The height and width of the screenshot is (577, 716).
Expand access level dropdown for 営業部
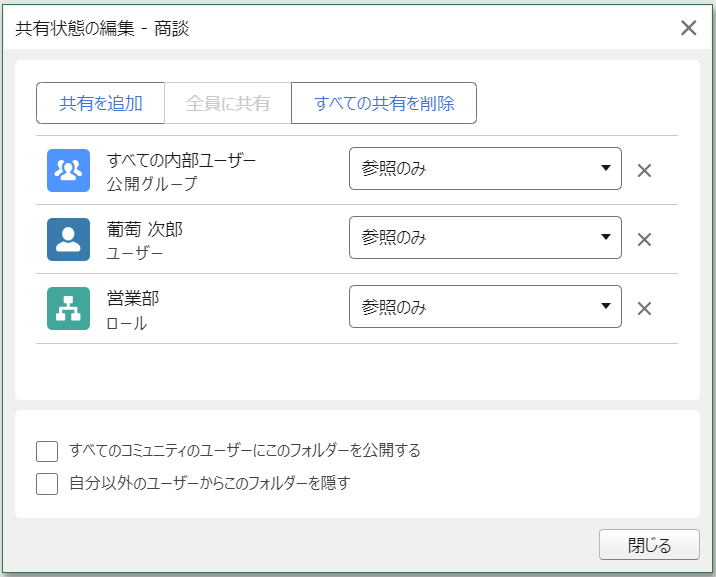[485, 306]
